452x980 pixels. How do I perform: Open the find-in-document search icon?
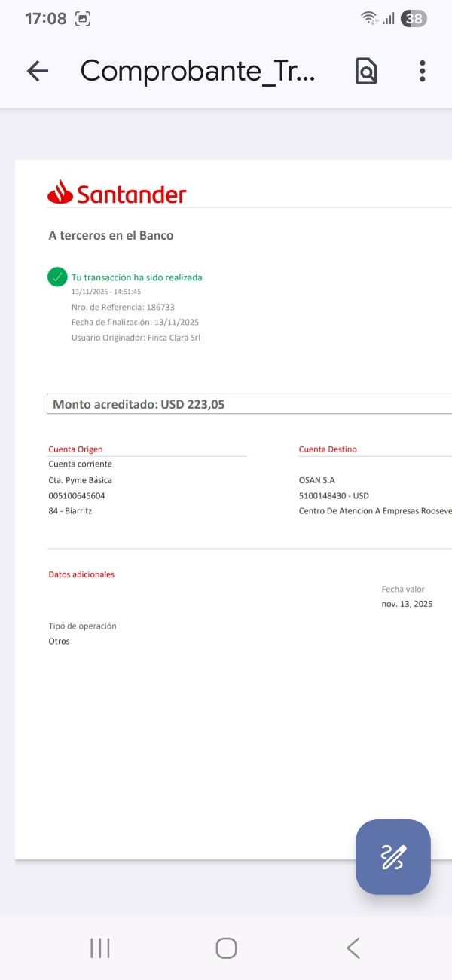coord(366,71)
